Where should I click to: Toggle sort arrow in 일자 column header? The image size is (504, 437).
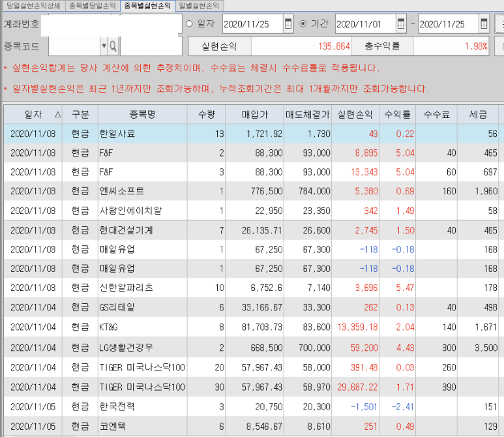(x=58, y=115)
